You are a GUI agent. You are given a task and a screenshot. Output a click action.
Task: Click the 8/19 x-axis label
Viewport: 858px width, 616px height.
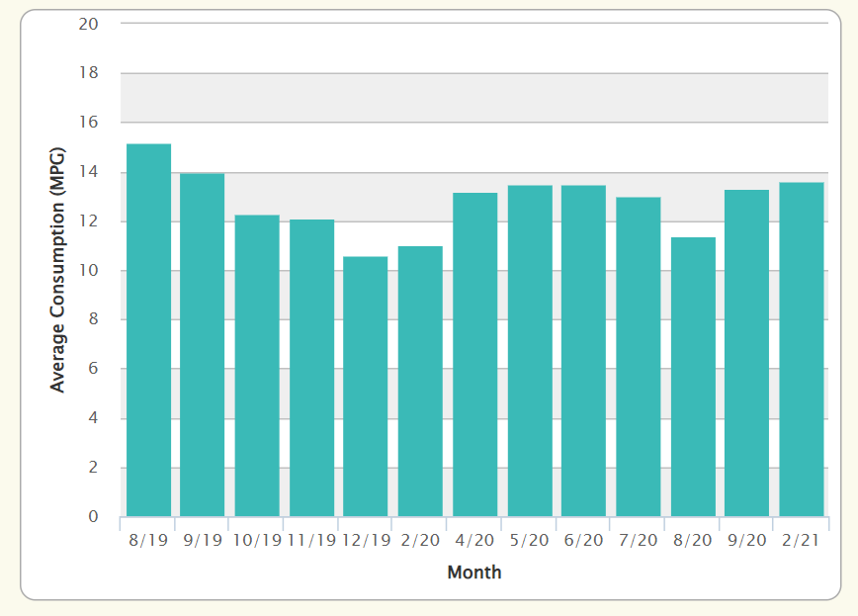tap(148, 541)
